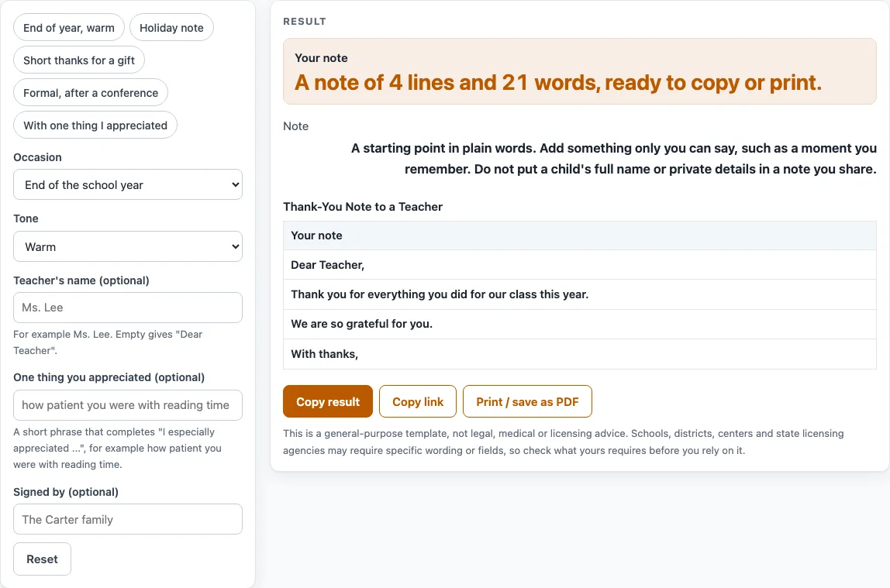Pick the "Formal, after a conference" preset
Screen dimensions: 890x588
pos(91,92)
